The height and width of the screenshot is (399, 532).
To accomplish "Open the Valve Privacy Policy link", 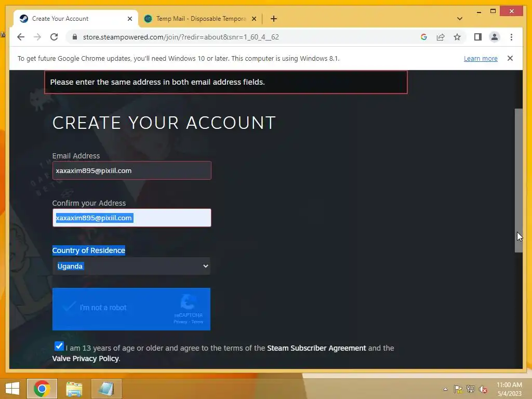I will coord(86,358).
